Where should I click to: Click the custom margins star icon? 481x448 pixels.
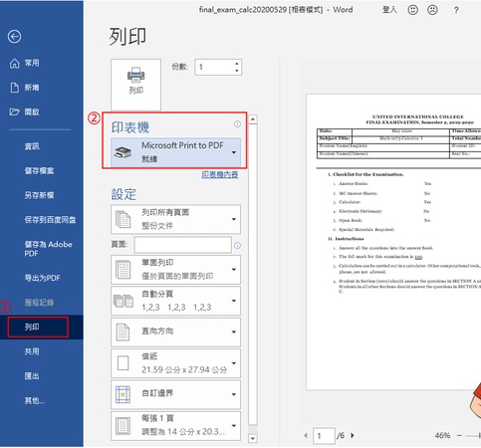tap(122, 394)
